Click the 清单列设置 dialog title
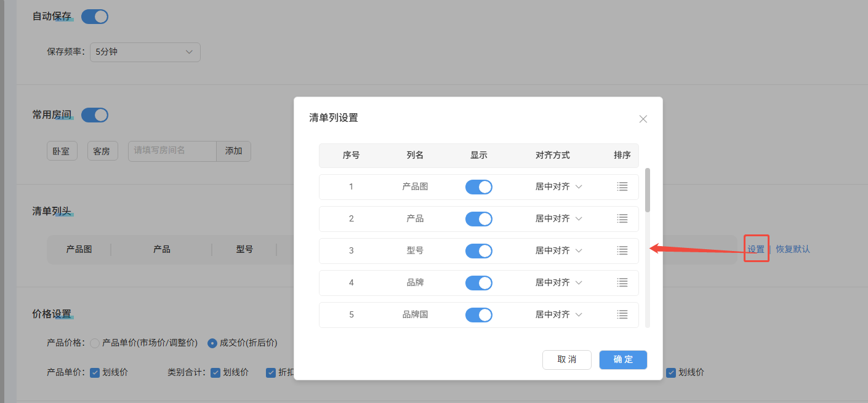The height and width of the screenshot is (403, 868). point(334,118)
